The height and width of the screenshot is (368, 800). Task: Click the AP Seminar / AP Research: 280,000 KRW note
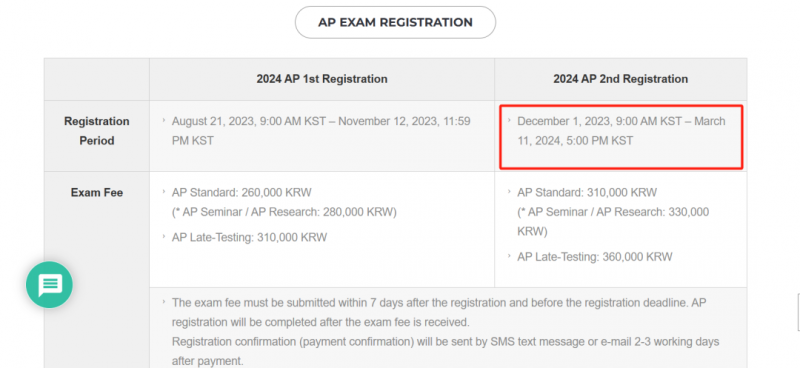(284, 212)
